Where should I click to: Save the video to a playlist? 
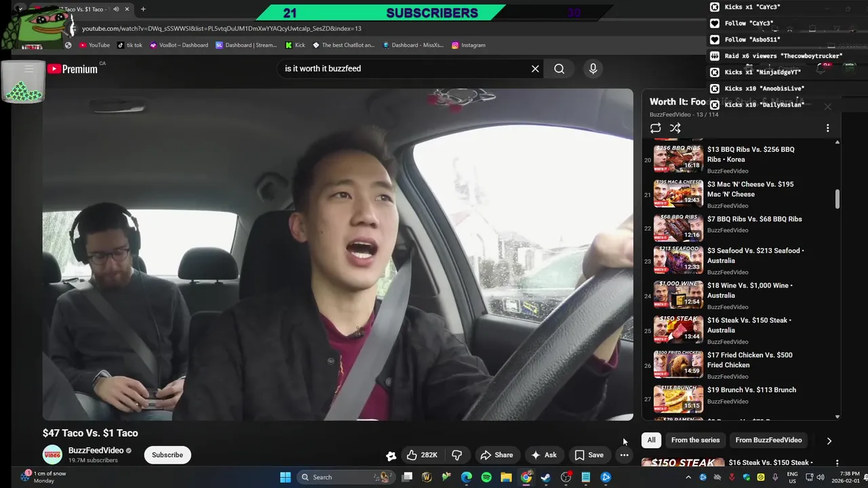coord(589,455)
